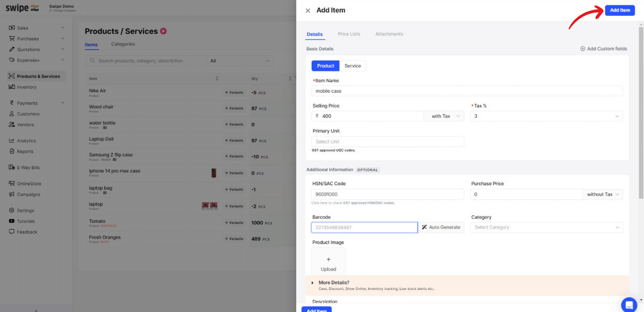Open the Select Unit primary unit field
The width and height of the screenshot is (644, 312).
pos(388,142)
